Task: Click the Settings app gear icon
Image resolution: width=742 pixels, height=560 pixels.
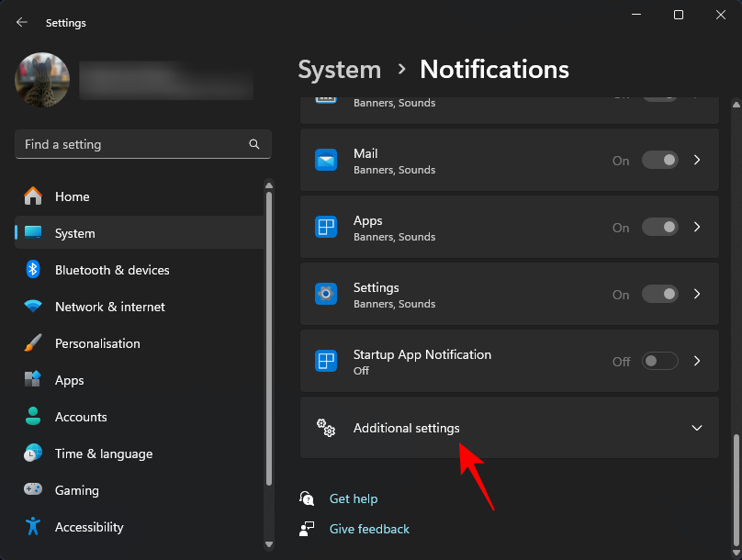Action: coord(326,294)
